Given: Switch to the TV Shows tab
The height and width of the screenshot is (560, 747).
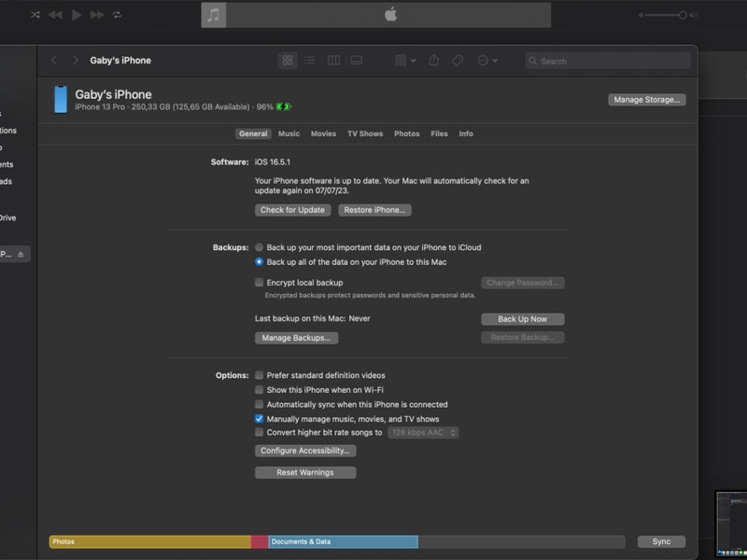Looking at the screenshot, I should (x=365, y=133).
